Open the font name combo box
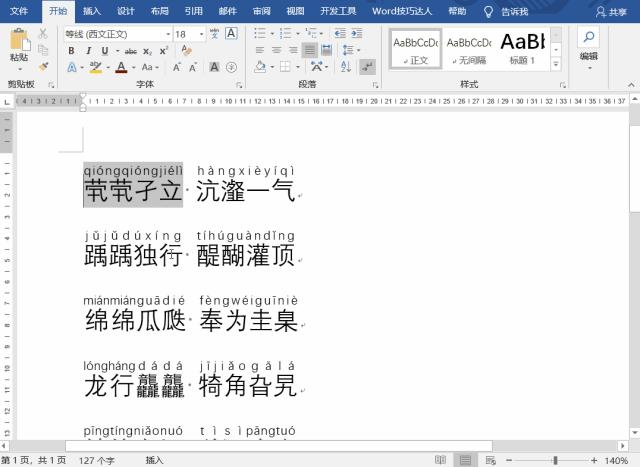This screenshot has height=467, width=640. coord(118,34)
